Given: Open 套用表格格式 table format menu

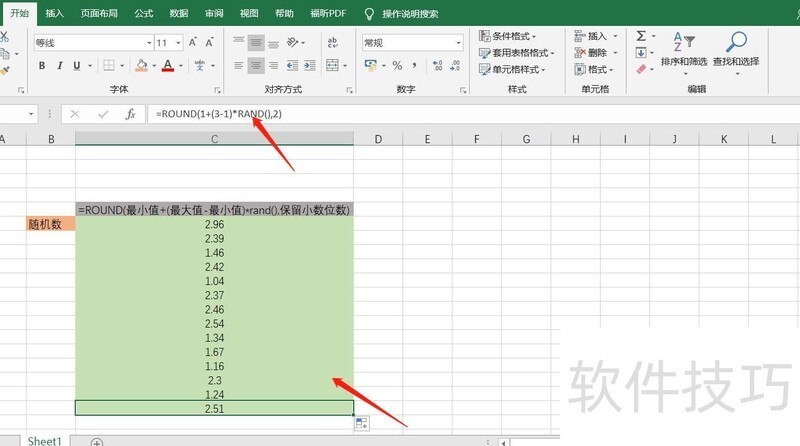Looking at the screenshot, I should 517,53.
